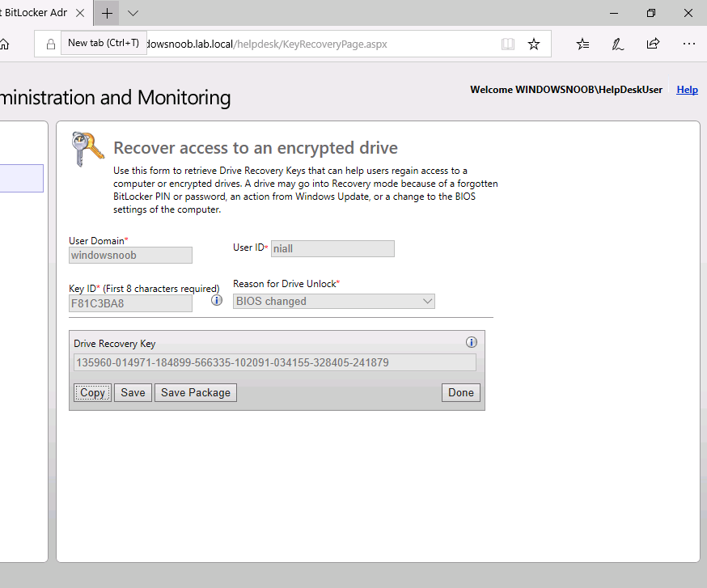Image resolution: width=707 pixels, height=588 pixels.
Task: Select the Drive Recovery Key value field
Action: coord(275,362)
